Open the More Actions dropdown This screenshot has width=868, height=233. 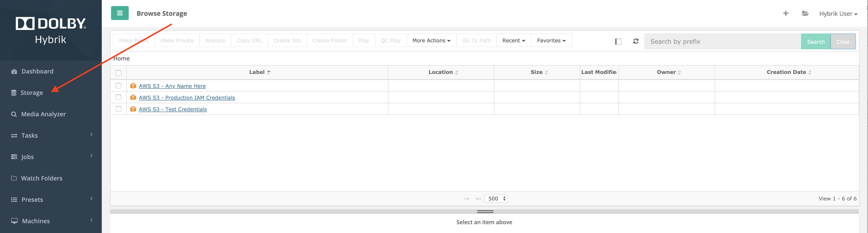(x=431, y=40)
